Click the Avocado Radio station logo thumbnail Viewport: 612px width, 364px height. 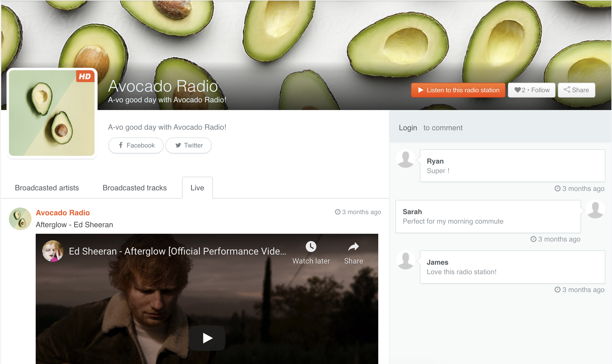point(52,113)
